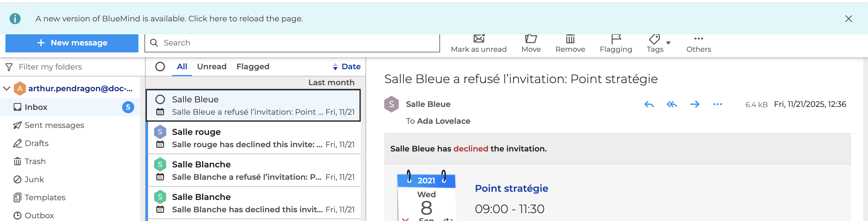Open the Date sort dropdown
868x221 pixels.
pyautogui.click(x=347, y=67)
